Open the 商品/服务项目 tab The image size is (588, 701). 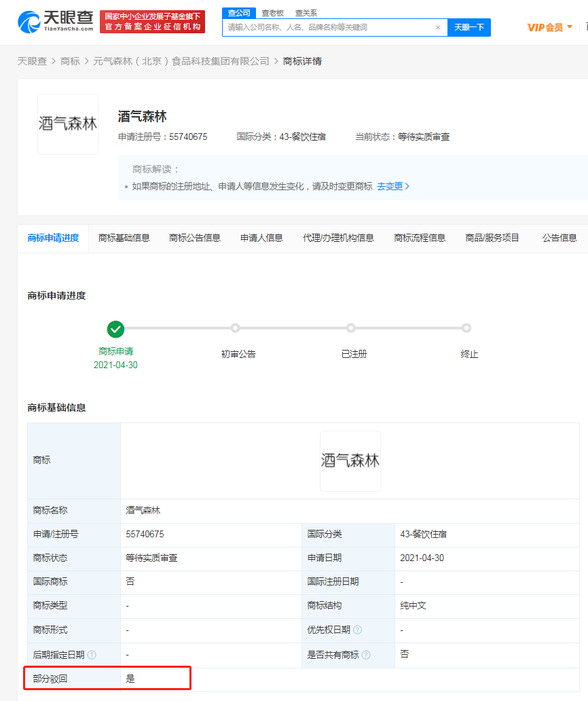tap(492, 238)
